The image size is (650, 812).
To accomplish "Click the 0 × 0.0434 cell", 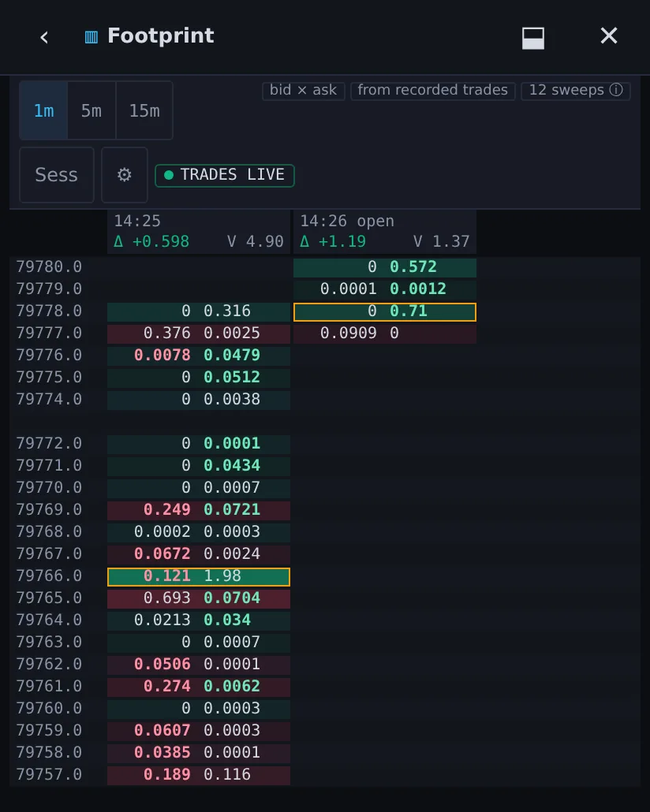I will pyautogui.click(x=199, y=466).
